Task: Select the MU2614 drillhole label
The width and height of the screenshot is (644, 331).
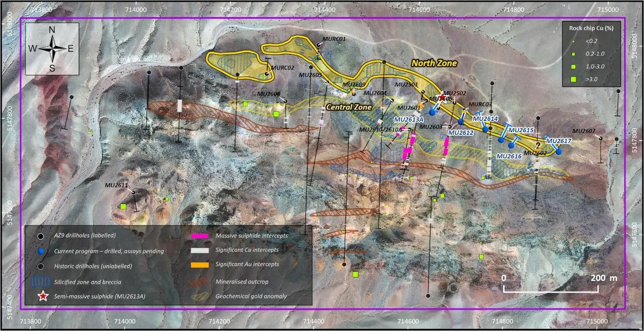Action: (485, 119)
